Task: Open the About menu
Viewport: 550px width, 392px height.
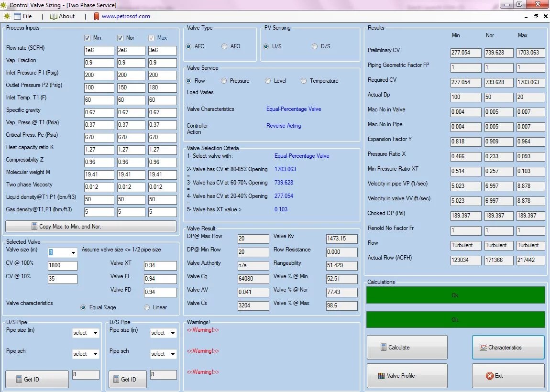Action: [x=66, y=16]
